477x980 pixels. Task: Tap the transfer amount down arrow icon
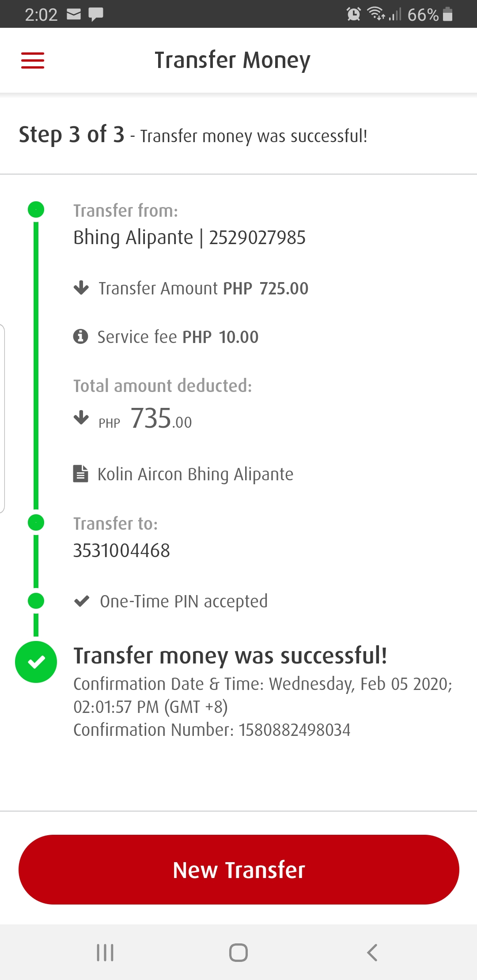point(81,288)
